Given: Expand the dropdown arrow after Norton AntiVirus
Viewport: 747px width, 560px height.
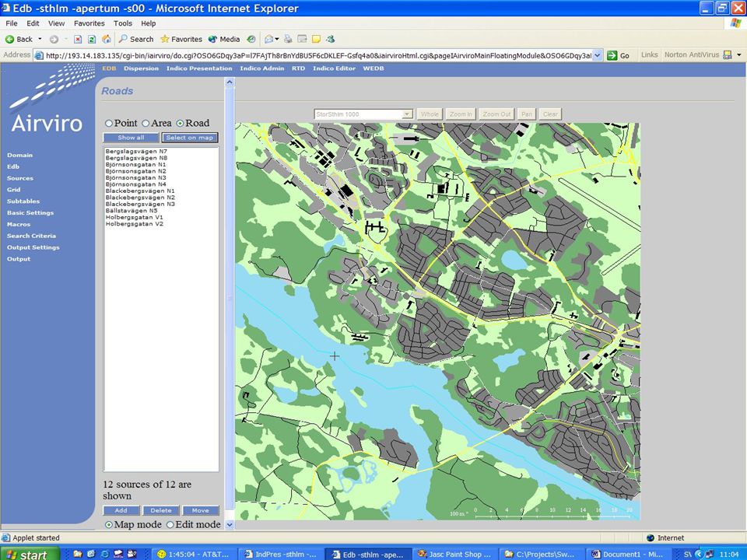Looking at the screenshot, I should click(x=739, y=54).
